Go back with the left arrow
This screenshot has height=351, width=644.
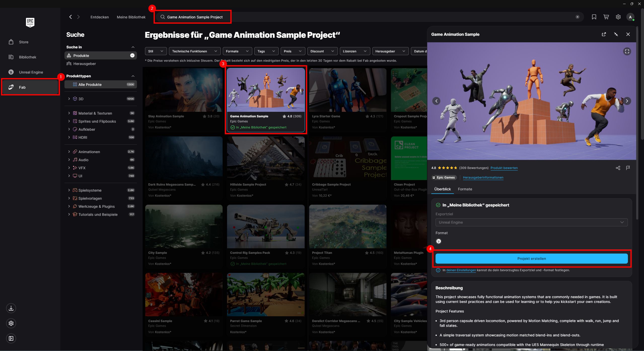[70, 17]
